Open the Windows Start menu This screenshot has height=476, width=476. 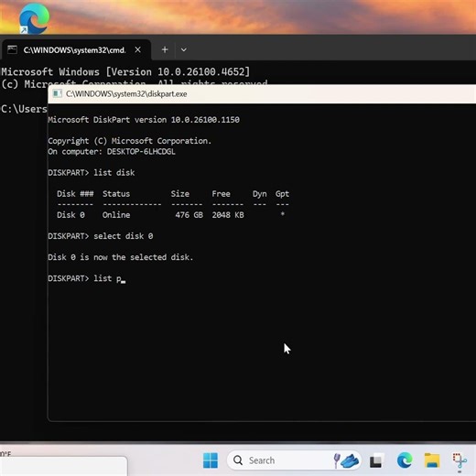(211, 460)
